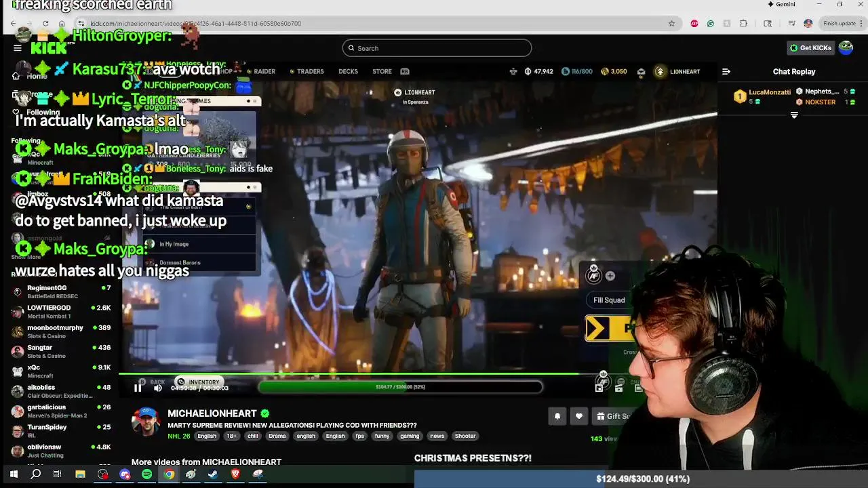
Task: Expand the chat gift leaderboard
Action: 794,115
